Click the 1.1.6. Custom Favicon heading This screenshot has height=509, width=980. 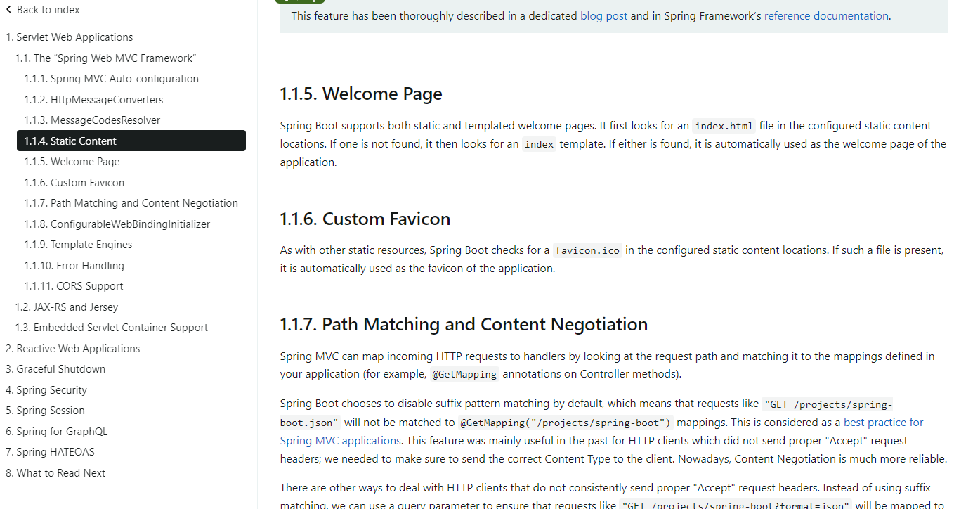click(365, 219)
